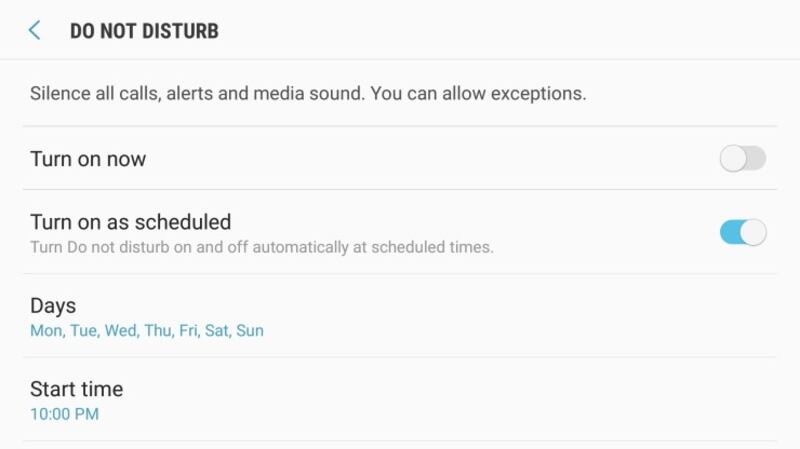Disable the Turn on as scheduled switch

coord(742,232)
